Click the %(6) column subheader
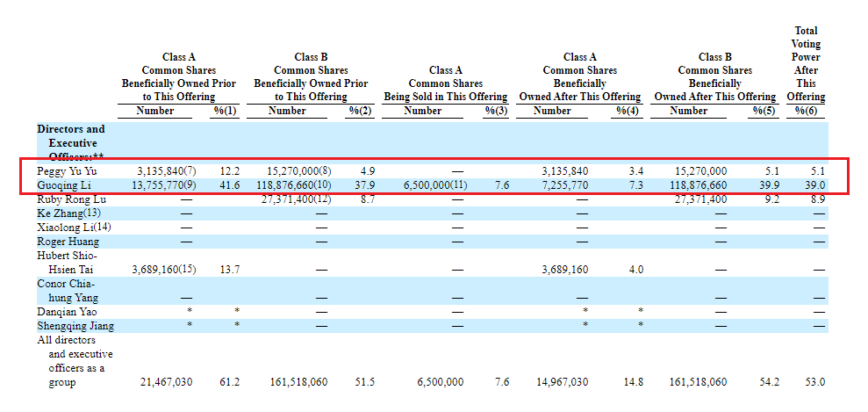 click(x=805, y=111)
